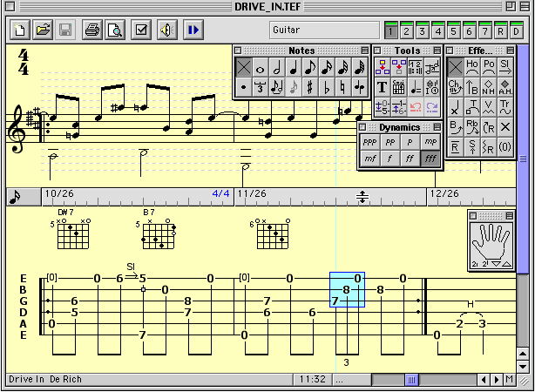The image size is (535, 392).
Task: Choose the sharp accidental in the Notes palette
Action: coord(308,87)
